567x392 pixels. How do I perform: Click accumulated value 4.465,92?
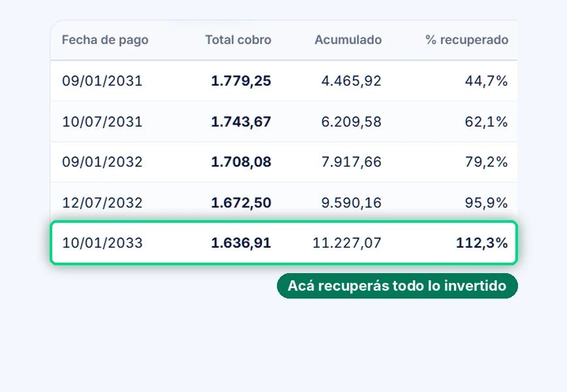click(351, 80)
